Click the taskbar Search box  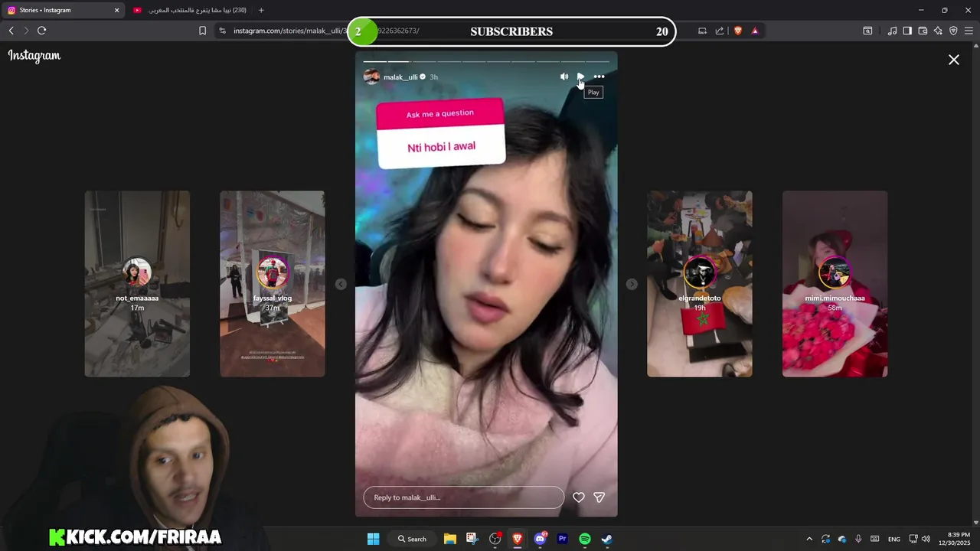pyautogui.click(x=412, y=539)
